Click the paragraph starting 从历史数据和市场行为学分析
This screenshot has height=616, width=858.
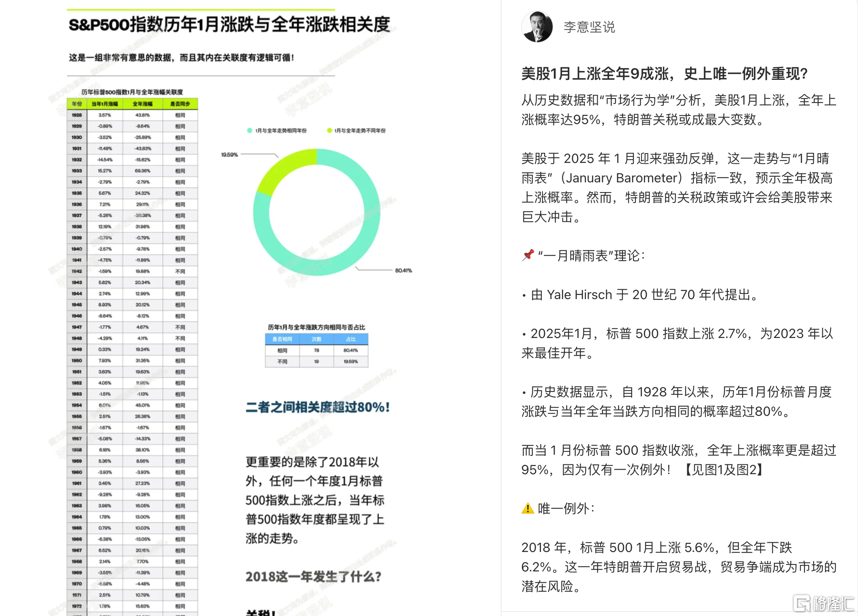point(679,109)
